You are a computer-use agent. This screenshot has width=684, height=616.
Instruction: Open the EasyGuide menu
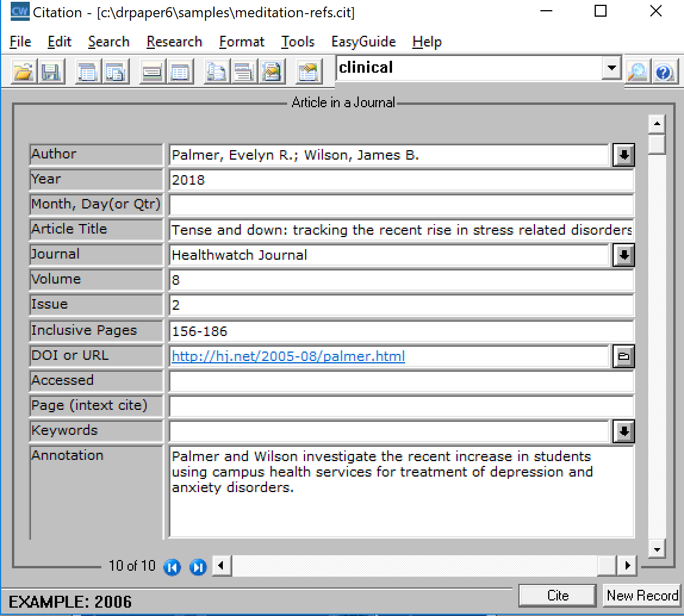(x=363, y=42)
